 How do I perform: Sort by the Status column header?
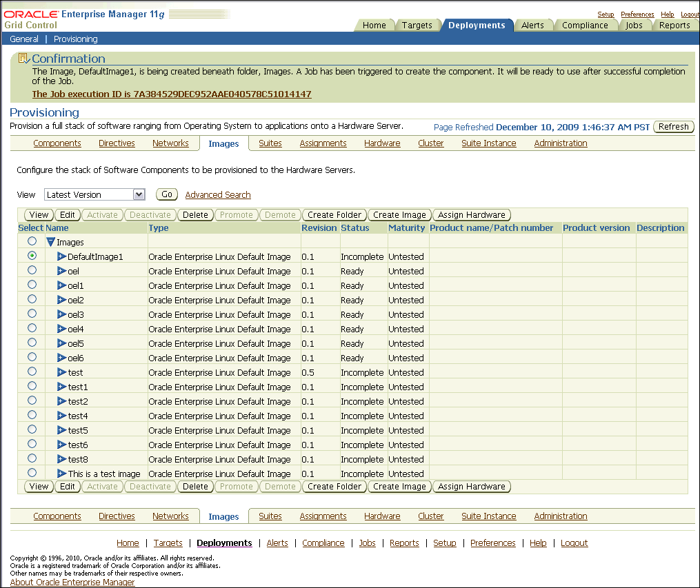tap(355, 228)
